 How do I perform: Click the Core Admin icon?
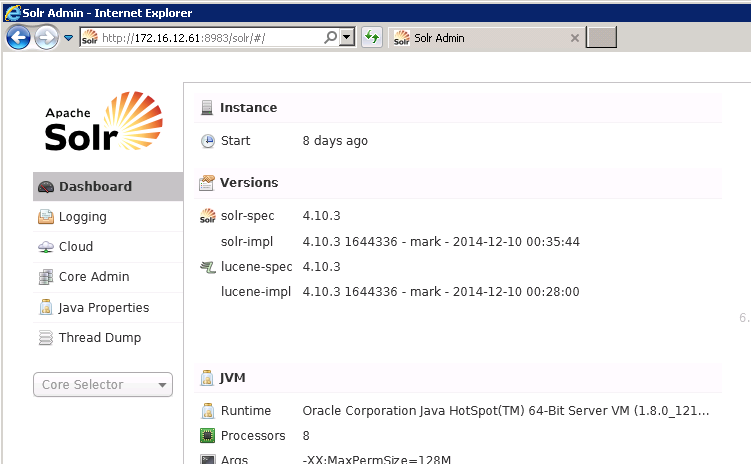click(45, 277)
